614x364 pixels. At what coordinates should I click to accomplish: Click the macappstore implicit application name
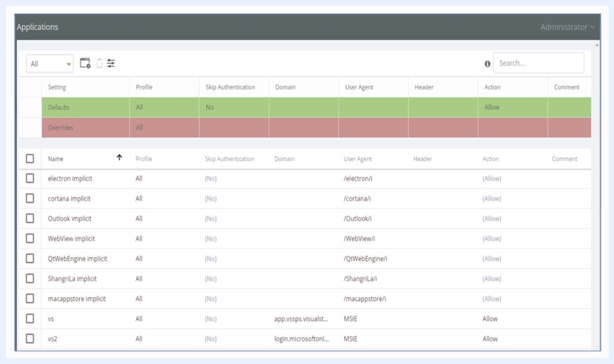point(76,299)
